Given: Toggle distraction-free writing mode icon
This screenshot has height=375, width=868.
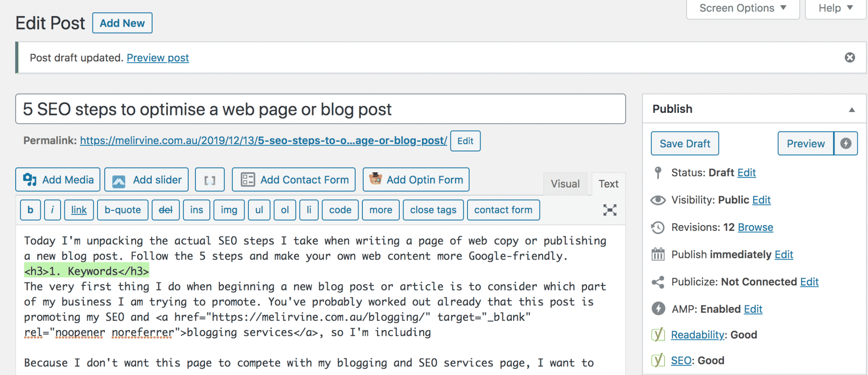Looking at the screenshot, I should point(609,210).
